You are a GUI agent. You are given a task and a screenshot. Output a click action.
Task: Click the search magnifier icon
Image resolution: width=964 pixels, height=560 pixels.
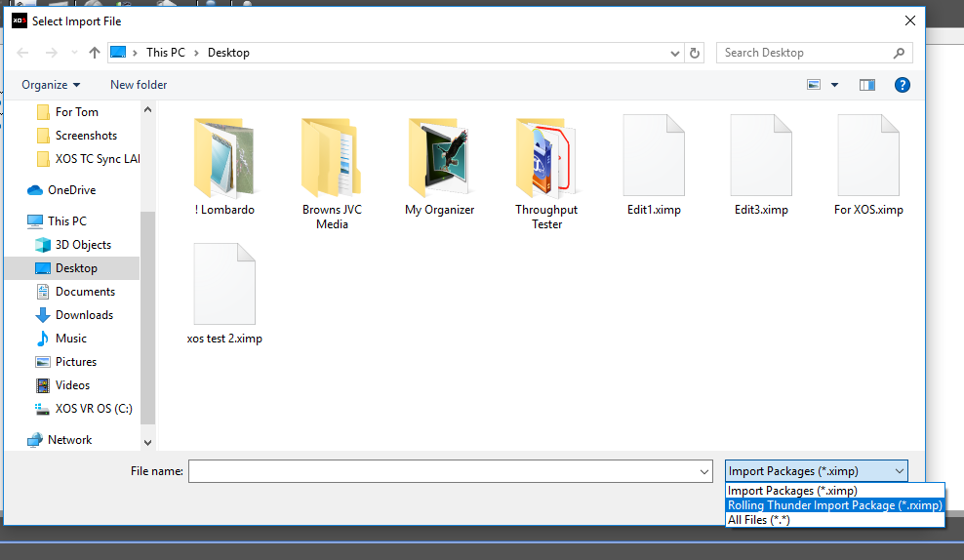coord(899,53)
